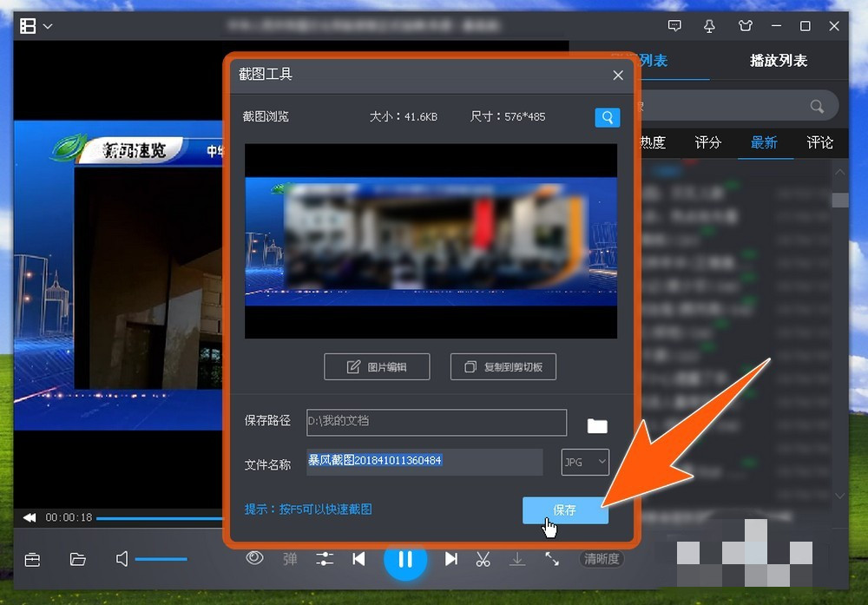Click the 保存 button
The width and height of the screenshot is (868, 605).
coord(565,510)
